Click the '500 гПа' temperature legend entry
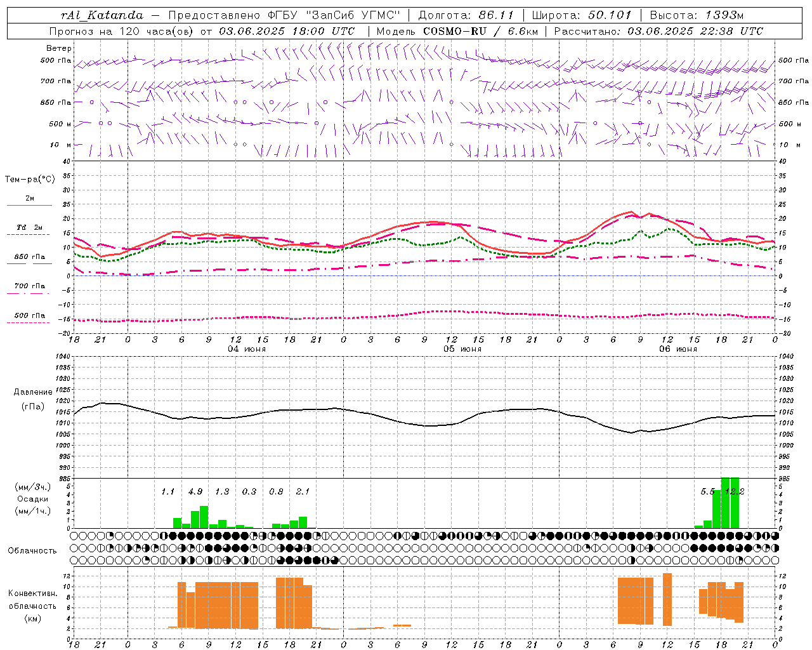This screenshot has width=812, height=650. click(29, 315)
